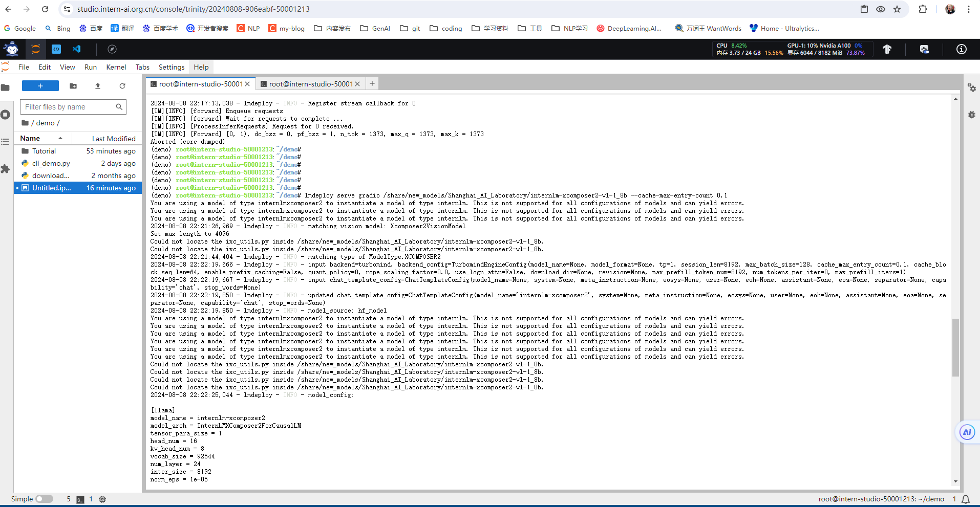Click the compass explore icon in the top bar
Viewport: 980px width, 507px height.
[112, 49]
